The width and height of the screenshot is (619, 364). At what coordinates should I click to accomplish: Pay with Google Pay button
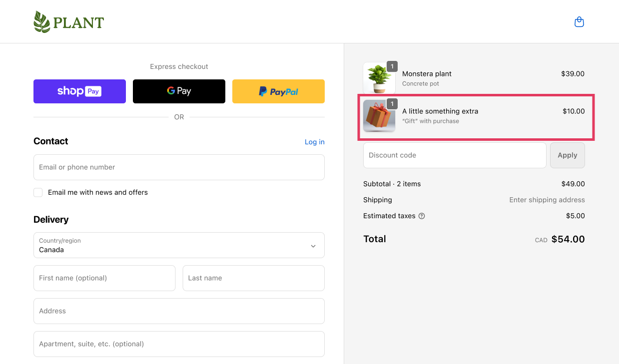[x=179, y=91]
